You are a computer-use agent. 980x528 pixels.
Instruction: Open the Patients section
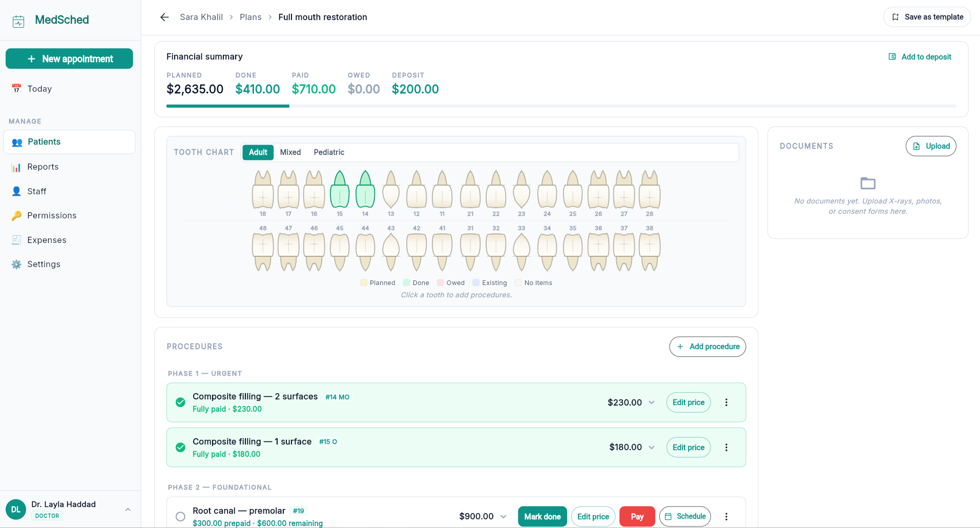click(70, 142)
